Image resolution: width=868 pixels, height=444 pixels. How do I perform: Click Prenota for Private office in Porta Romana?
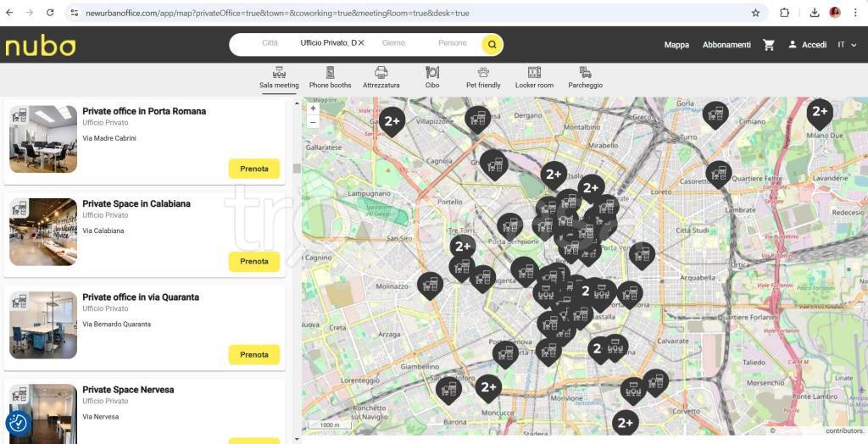point(254,169)
